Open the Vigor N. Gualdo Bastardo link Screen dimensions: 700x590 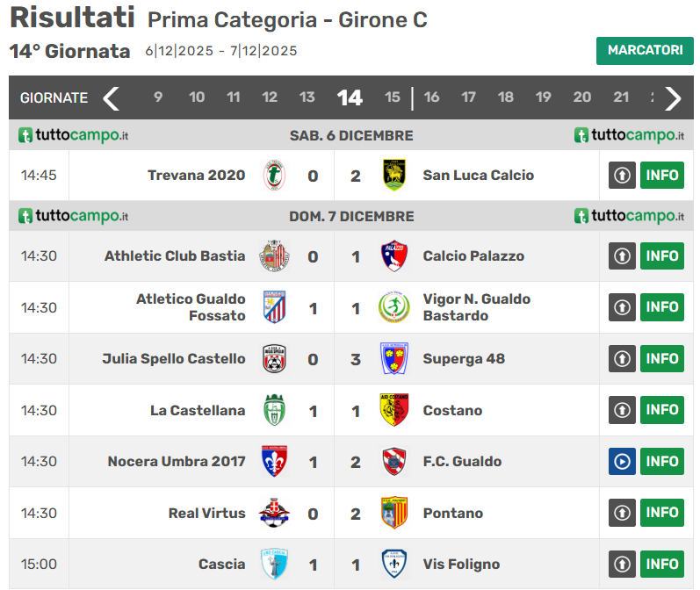[x=476, y=307]
